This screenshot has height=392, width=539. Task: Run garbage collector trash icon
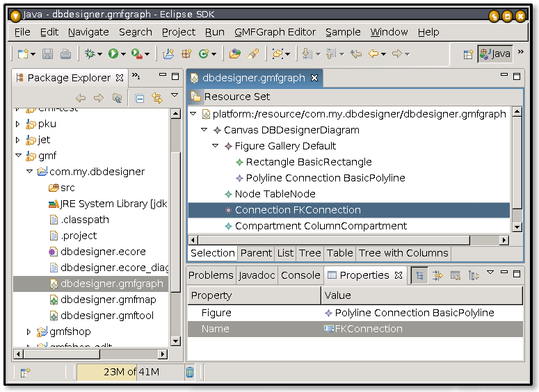pos(190,372)
